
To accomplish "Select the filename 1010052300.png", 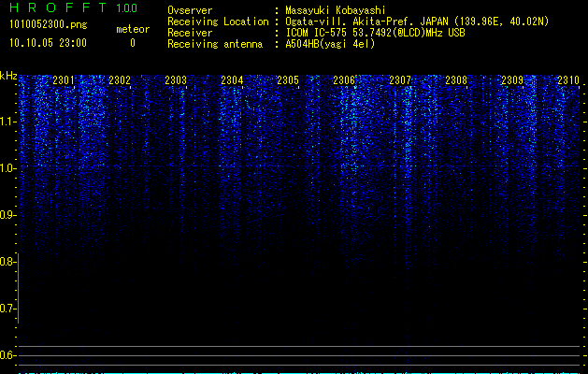I will (x=49, y=24).
